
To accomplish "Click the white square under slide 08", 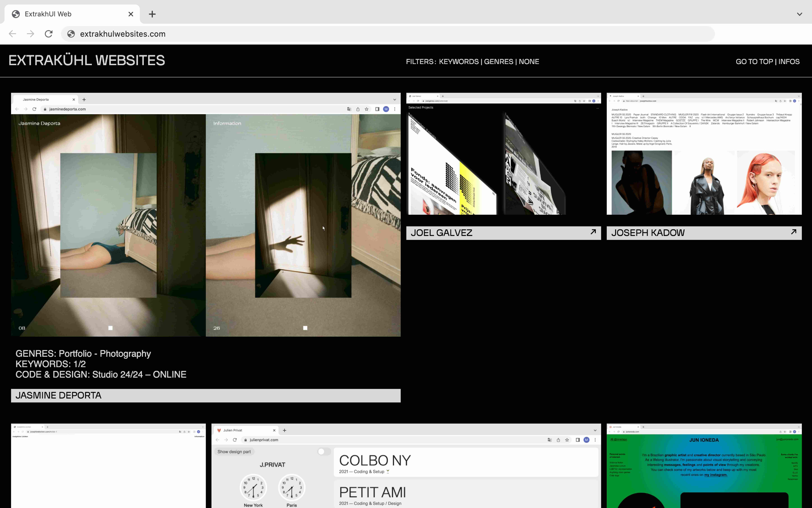I will tap(110, 328).
